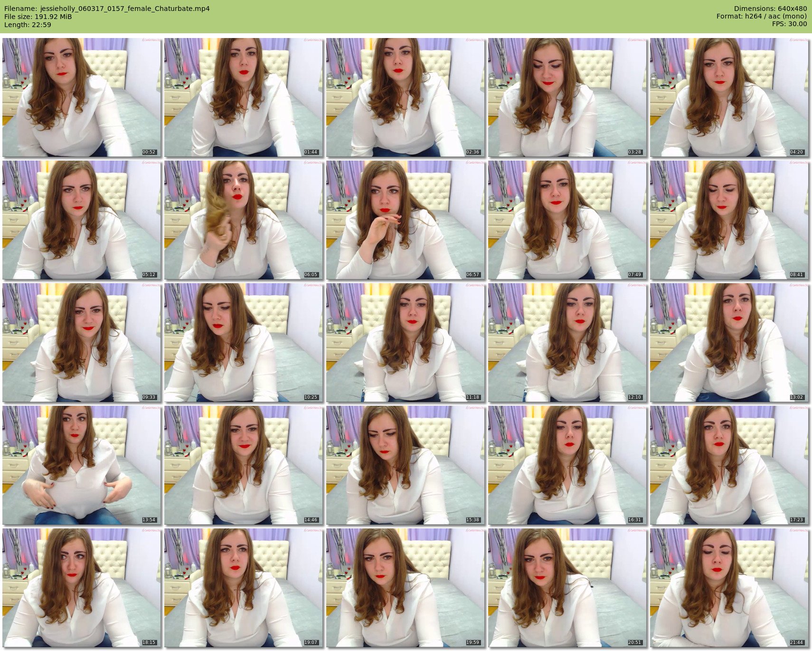The image size is (812, 651).
Task: Click the "Length: 22:59" text
Action: (28, 25)
